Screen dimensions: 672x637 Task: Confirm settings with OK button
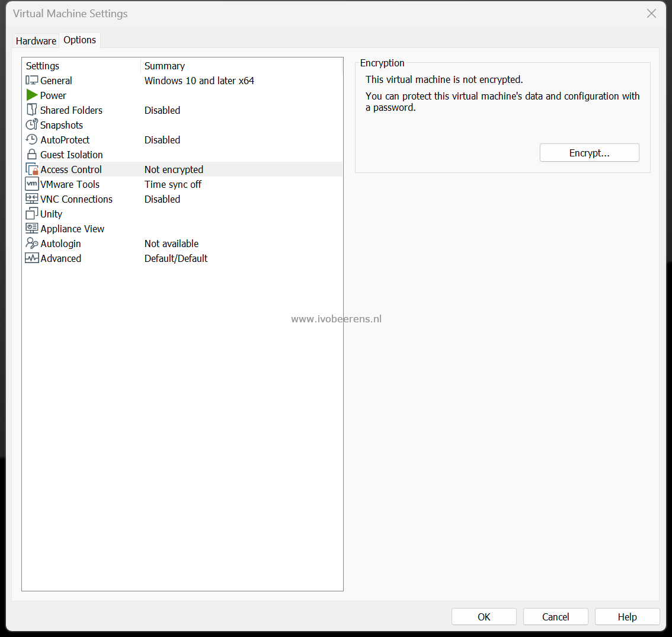coord(484,617)
